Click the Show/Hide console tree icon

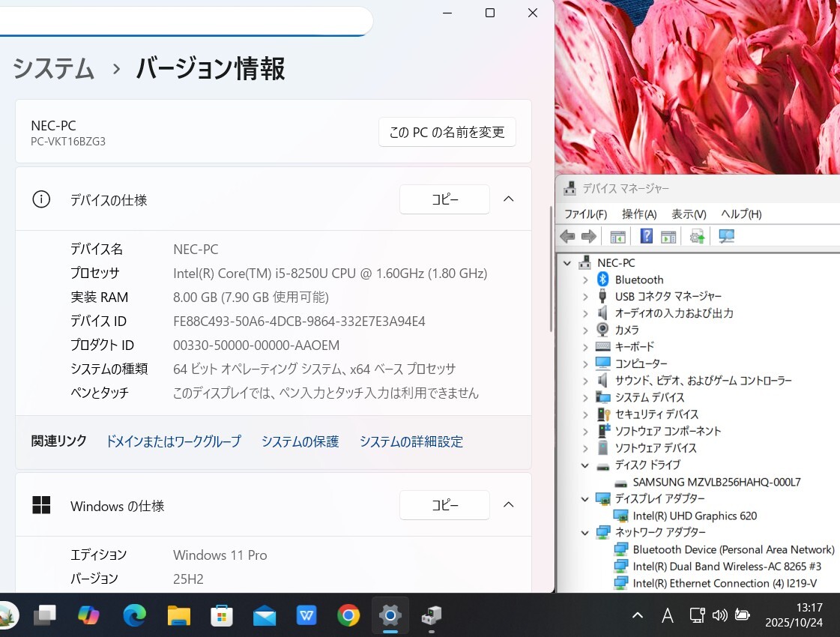pos(617,236)
